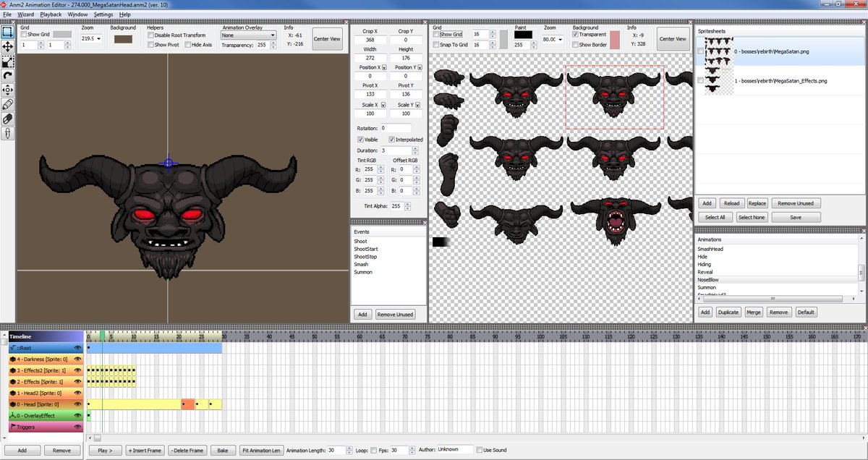Enable the Show Border checkbox
Screen dimensions: 868x460
575,45
